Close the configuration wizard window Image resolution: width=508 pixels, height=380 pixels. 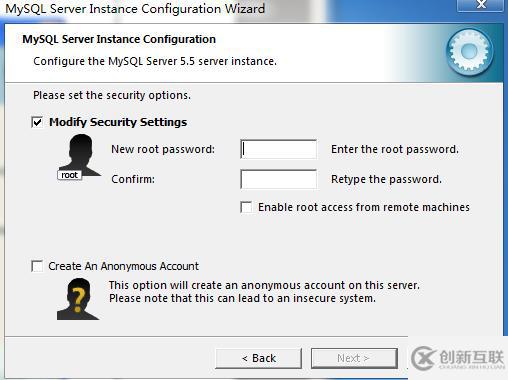click(x=480, y=5)
